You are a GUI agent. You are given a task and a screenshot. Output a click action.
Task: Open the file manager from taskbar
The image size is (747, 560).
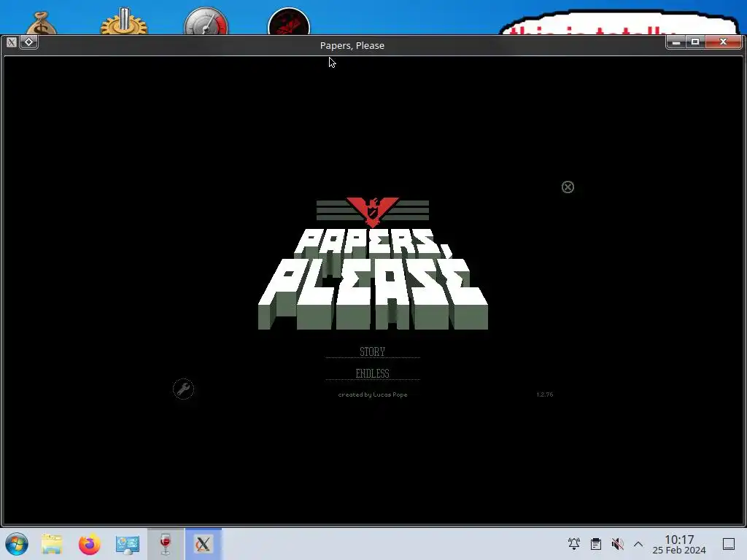52,544
